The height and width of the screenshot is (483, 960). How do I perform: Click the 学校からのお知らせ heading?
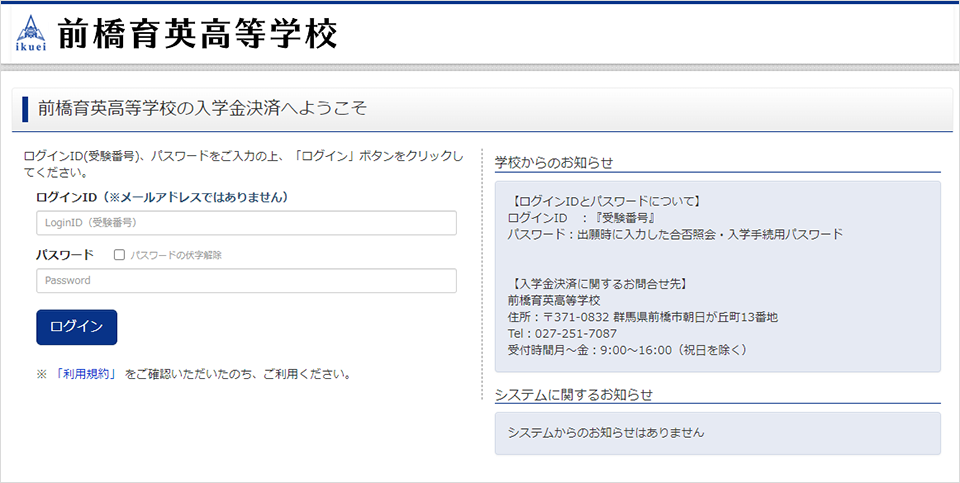(x=554, y=162)
